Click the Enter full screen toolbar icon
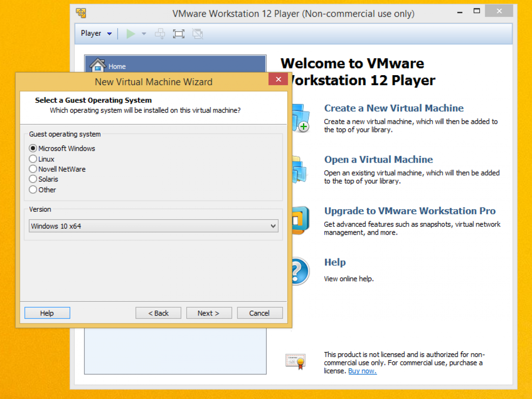Image resolution: width=532 pixels, height=399 pixels. (179, 34)
